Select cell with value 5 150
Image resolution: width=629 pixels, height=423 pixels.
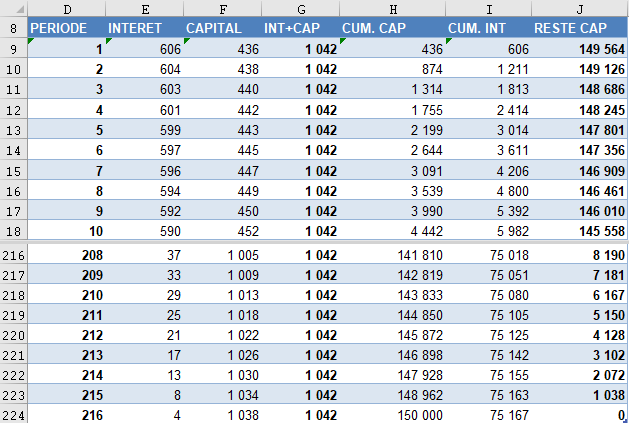click(x=580, y=315)
